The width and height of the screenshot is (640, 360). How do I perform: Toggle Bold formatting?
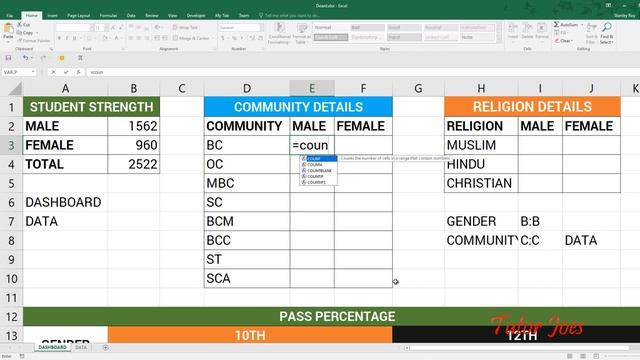59,38
